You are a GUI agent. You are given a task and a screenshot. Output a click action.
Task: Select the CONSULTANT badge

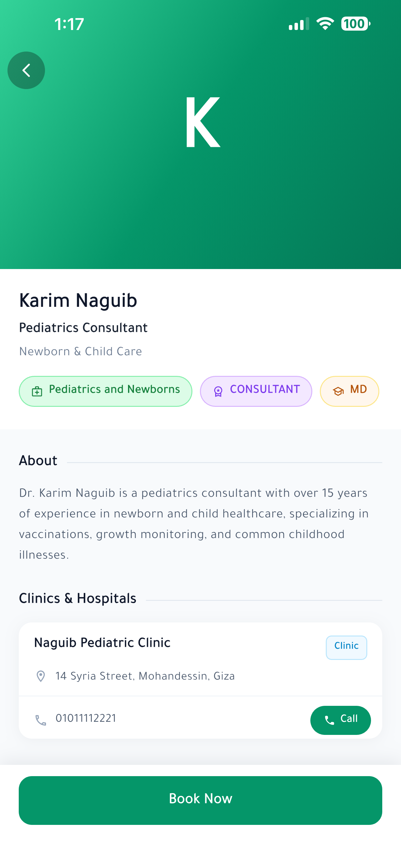point(256,391)
